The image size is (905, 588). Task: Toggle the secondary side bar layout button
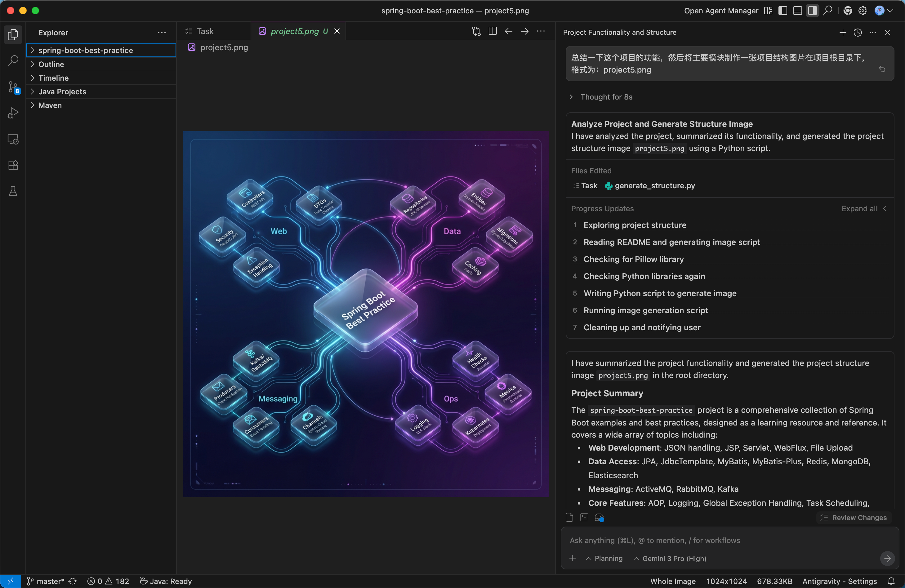click(812, 11)
